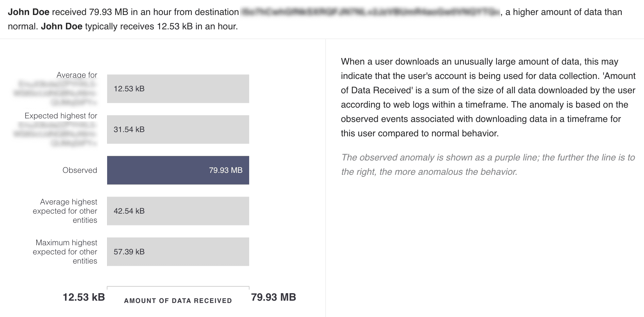Select the 31.54 kB expected highest bar
The image size is (644, 317).
(178, 129)
